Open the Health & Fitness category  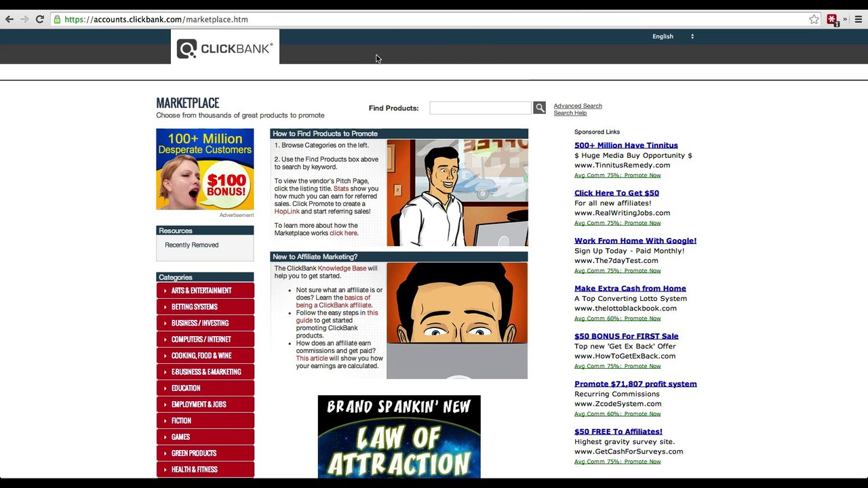tap(205, 469)
